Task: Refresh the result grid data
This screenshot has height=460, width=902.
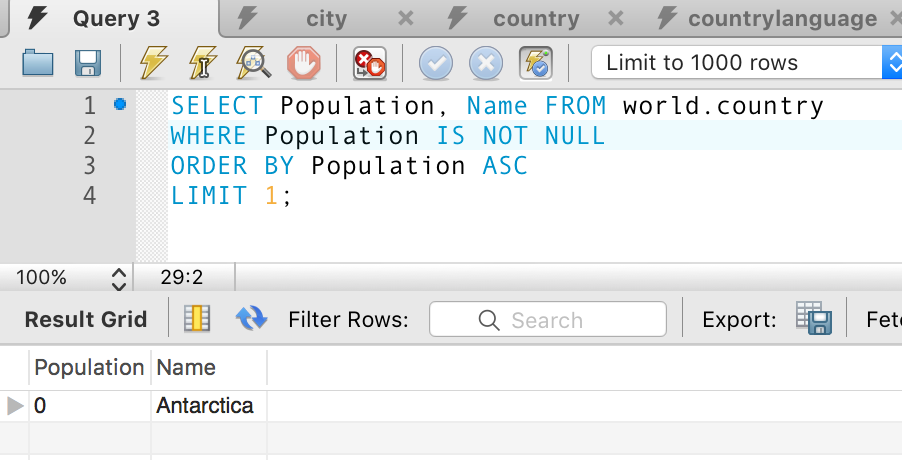Action: pos(251,319)
